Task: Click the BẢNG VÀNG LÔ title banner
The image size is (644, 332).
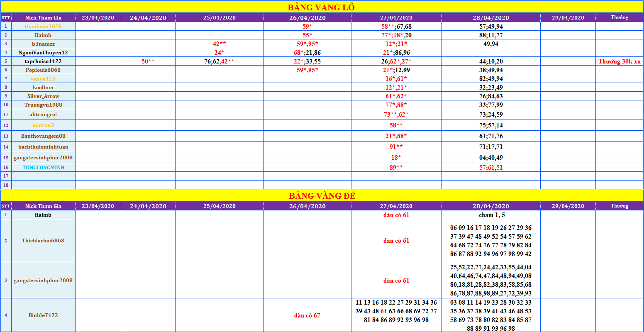Action: 322,7
